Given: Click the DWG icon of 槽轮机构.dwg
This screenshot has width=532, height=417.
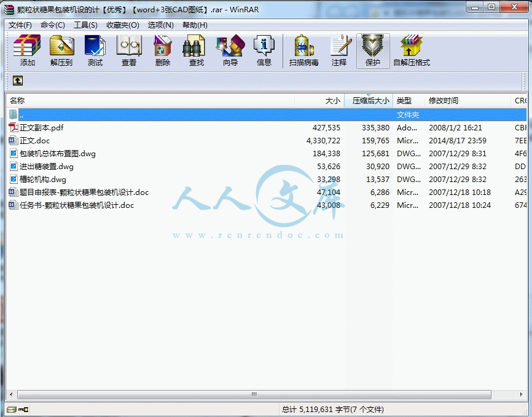Looking at the screenshot, I should pyautogui.click(x=14, y=180).
